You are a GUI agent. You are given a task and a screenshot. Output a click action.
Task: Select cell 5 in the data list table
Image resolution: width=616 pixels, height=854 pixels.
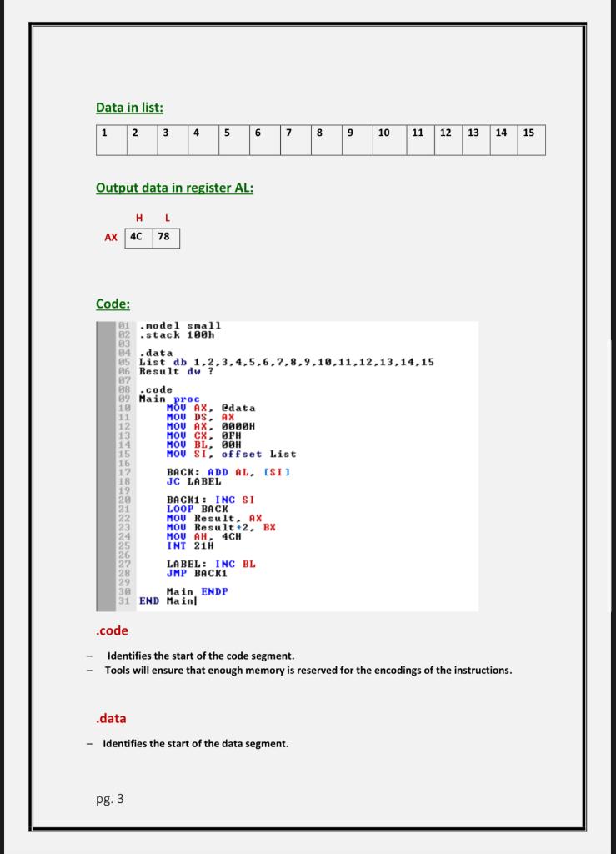click(x=234, y=140)
